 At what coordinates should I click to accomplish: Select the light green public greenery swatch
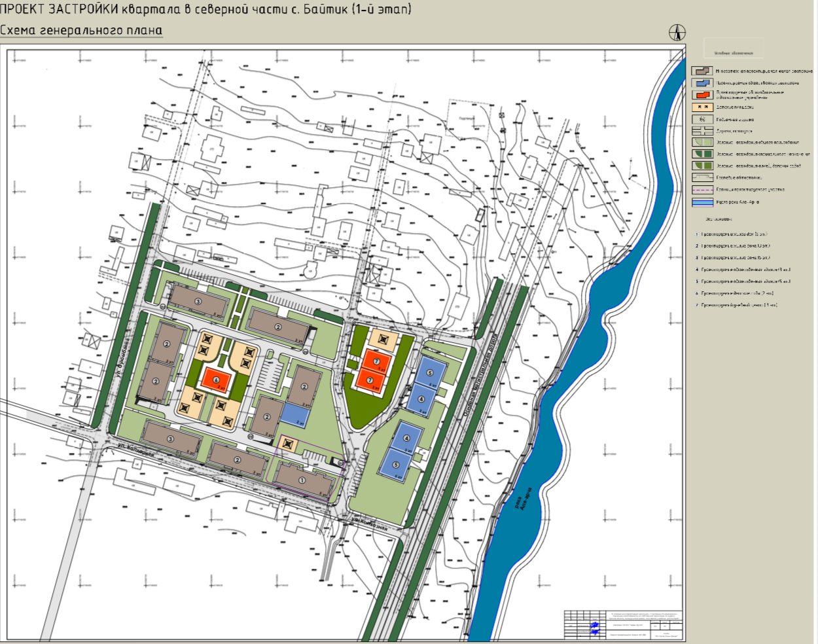(702, 142)
